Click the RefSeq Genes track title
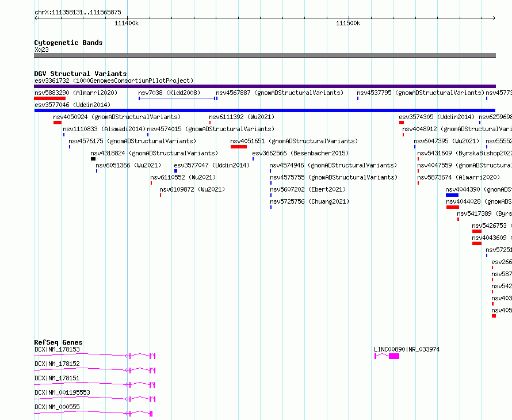Screen dimensions: 512x420 tap(58, 342)
